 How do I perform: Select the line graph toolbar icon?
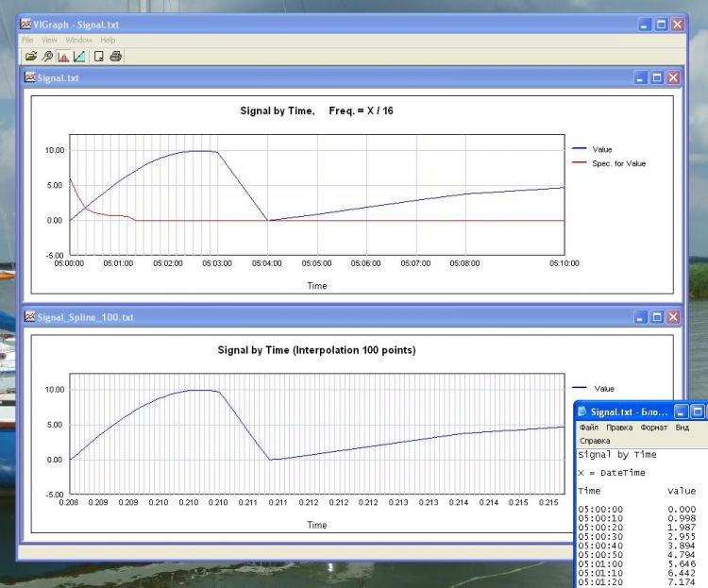[x=79, y=57]
